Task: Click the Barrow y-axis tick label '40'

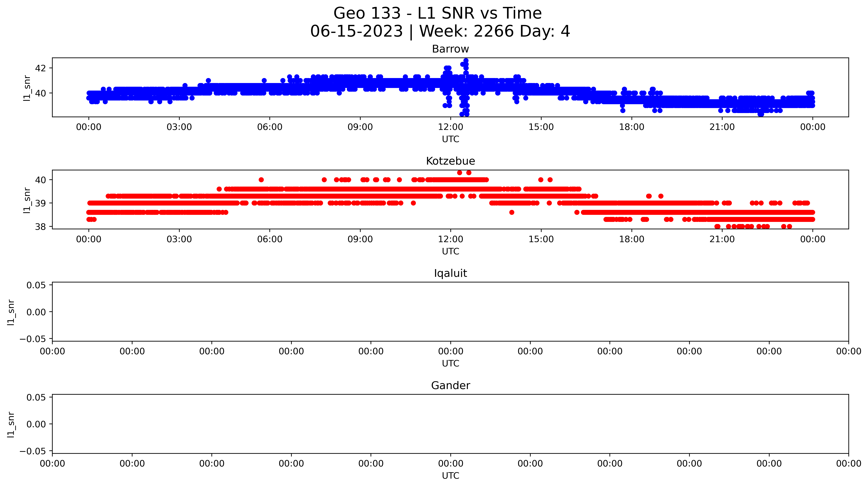Action: tap(40, 93)
